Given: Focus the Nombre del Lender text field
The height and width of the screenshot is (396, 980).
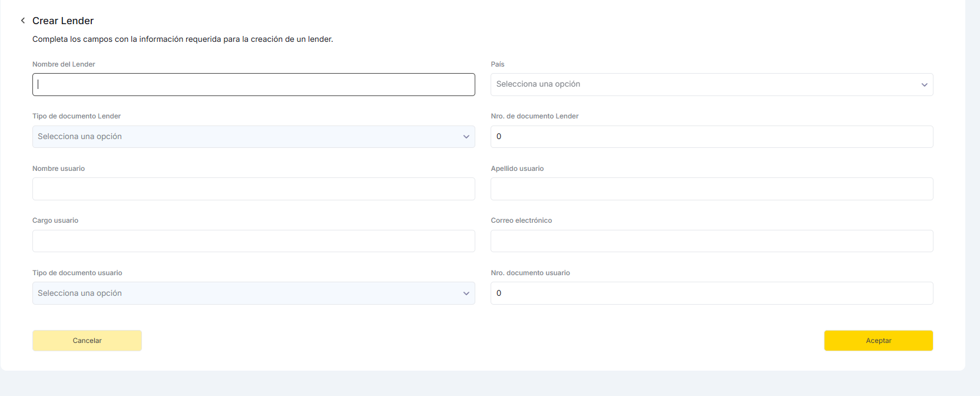Looking at the screenshot, I should pos(253,84).
